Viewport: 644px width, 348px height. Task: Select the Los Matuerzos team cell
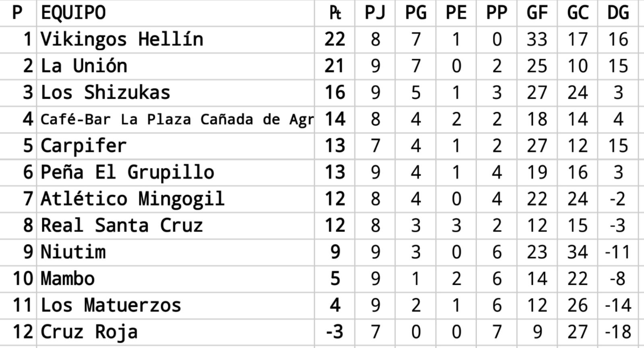pyautogui.click(x=111, y=305)
